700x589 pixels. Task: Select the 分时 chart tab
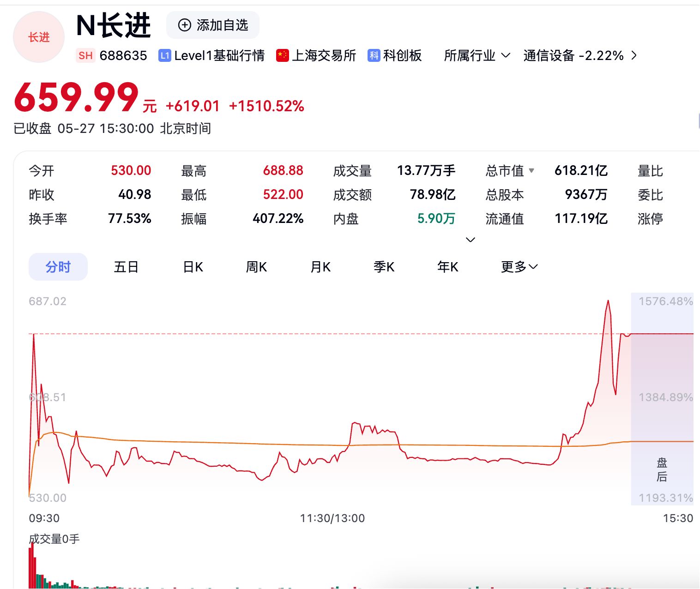pyautogui.click(x=58, y=267)
